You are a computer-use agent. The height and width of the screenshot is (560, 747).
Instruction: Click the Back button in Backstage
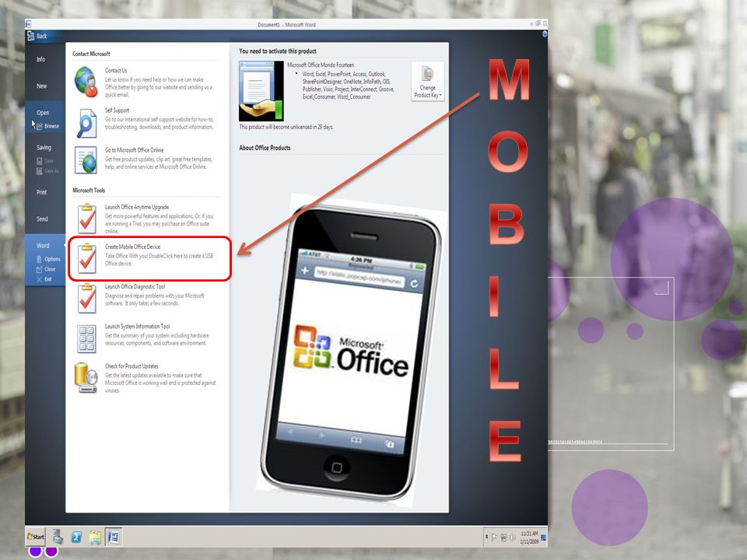pos(37,37)
